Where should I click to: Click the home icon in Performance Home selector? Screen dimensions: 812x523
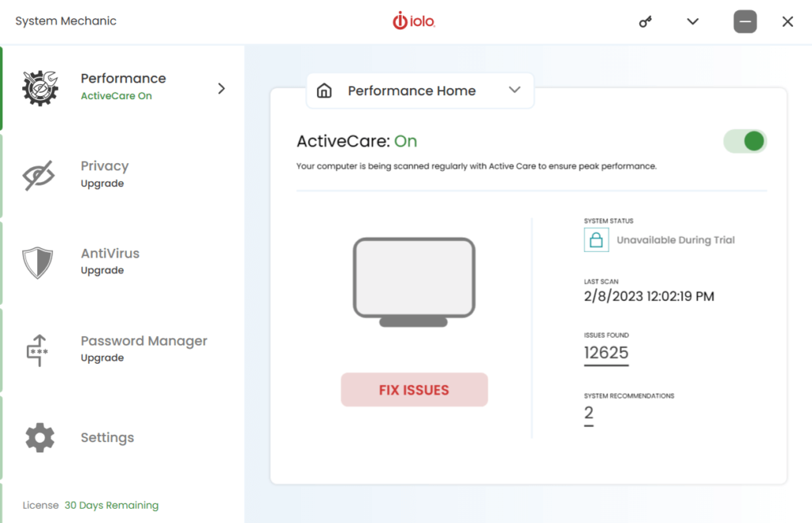tap(324, 90)
